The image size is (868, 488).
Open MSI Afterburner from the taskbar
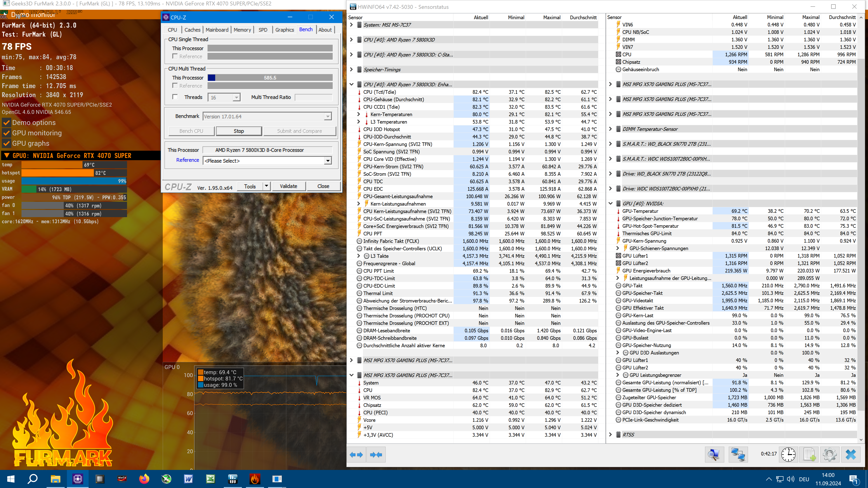point(166,479)
